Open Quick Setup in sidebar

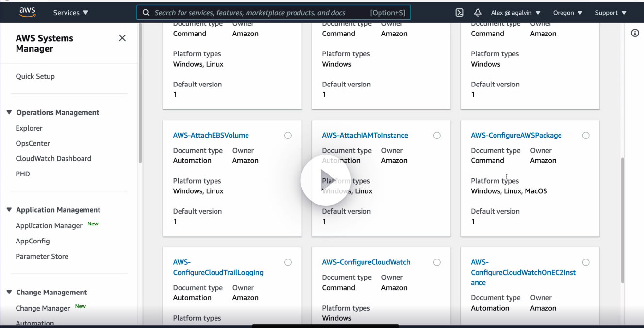[x=35, y=76]
